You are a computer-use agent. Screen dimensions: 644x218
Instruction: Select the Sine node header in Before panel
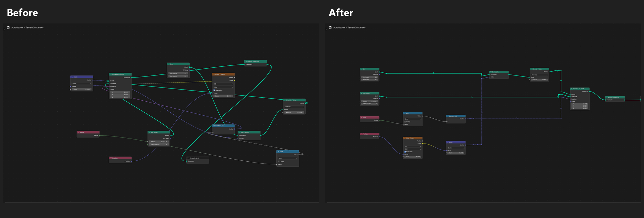point(288,152)
